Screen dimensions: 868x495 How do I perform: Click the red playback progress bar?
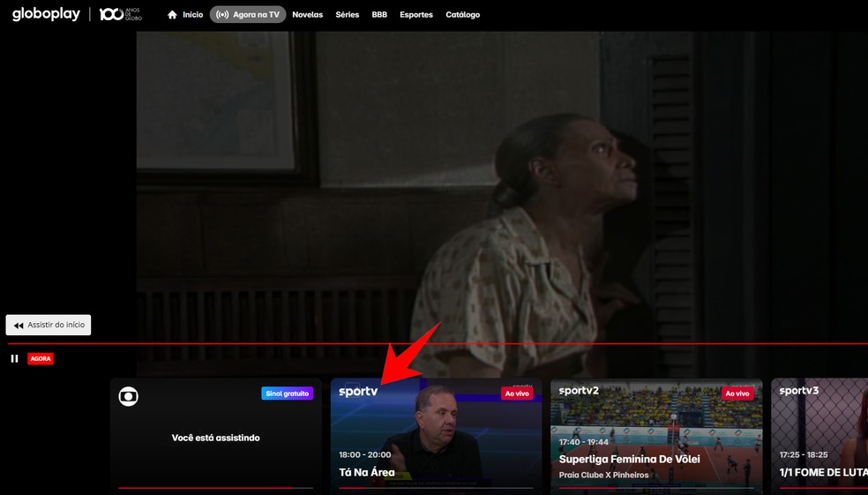(x=438, y=344)
